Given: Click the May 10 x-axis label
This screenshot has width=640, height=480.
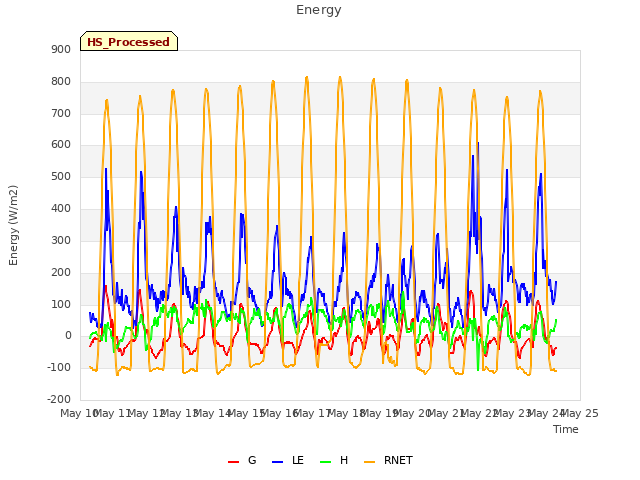Looking at the screenshot, I should pos(79,413).
